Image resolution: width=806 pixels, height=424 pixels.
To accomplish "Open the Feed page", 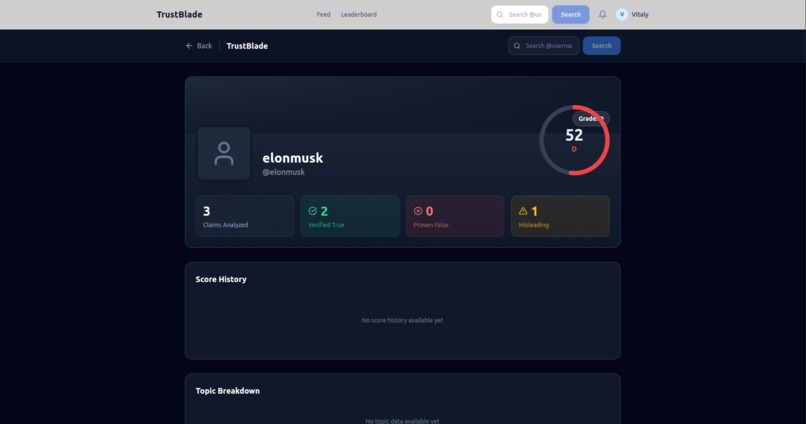I will (x=323, y=14).
